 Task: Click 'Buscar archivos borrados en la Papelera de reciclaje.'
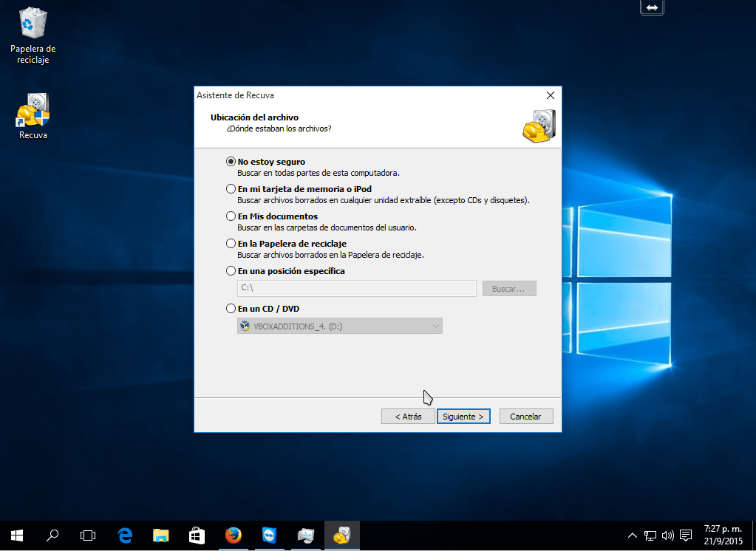coord(331,255)
